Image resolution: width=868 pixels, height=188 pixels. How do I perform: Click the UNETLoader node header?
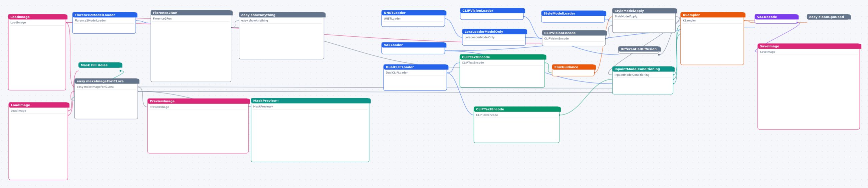(x=414, y=13)
